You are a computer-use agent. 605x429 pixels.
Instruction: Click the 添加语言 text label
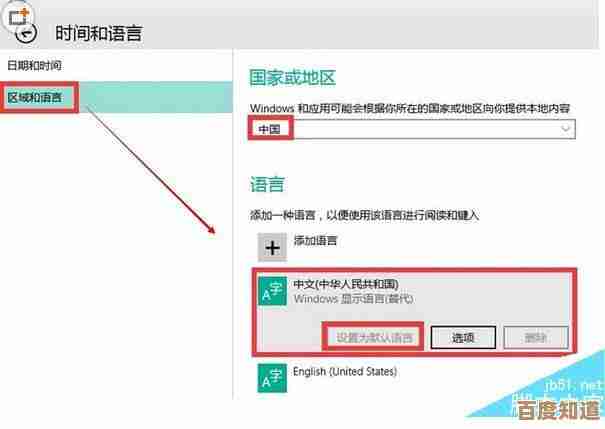(x=316, y=241)
